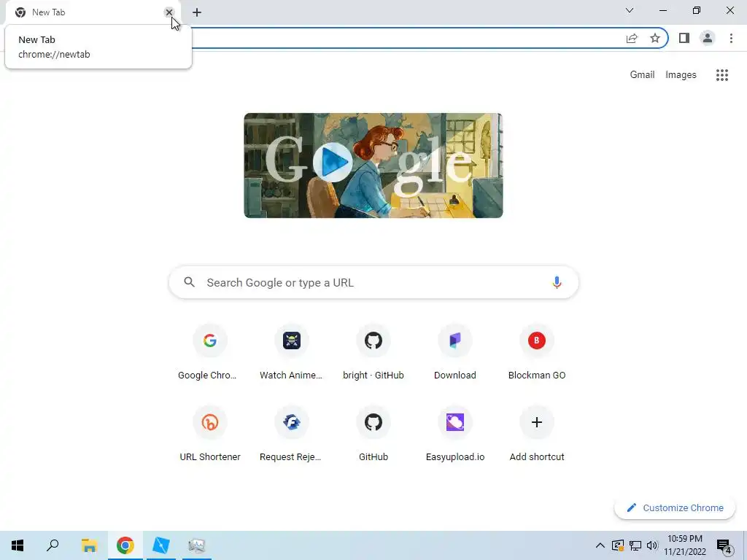Open the Download shortcut
This screenshot has width=747, height=560.
point(455,354)
